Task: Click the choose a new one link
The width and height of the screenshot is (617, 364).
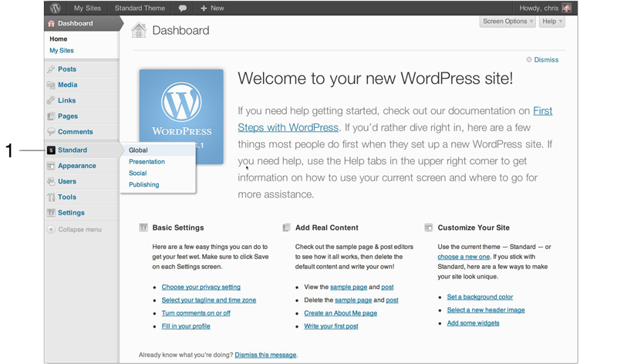Action: tap(464, 257)
